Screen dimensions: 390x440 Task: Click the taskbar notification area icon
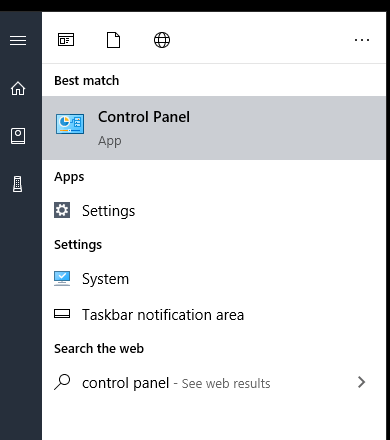click(62, 314)
